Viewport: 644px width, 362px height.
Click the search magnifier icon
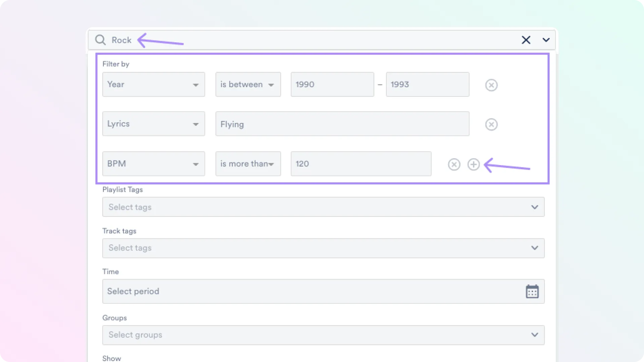(100, 40)
